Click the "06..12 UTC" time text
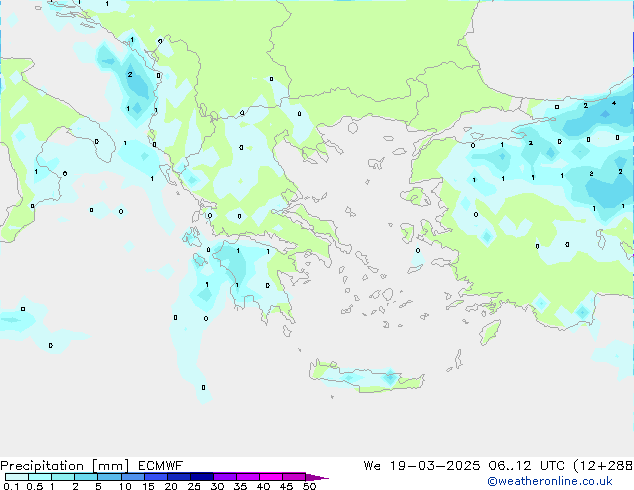 526,466
